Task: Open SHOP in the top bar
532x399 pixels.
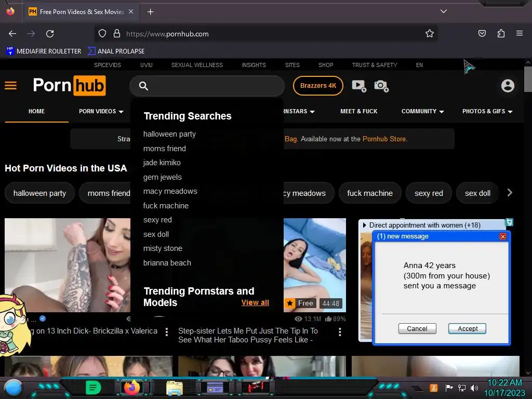Action: point(326,65)
